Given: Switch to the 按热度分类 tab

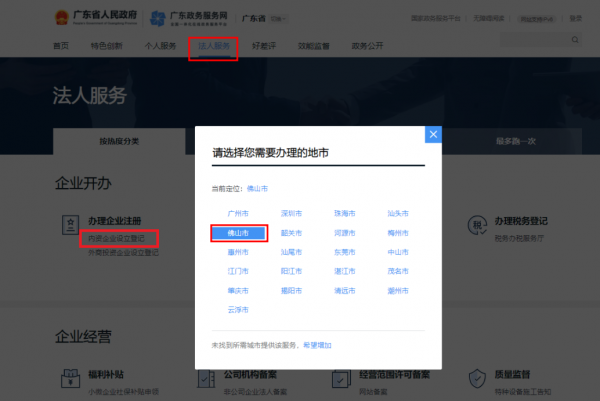Looking at the screenshot, I should click(119, 141).
